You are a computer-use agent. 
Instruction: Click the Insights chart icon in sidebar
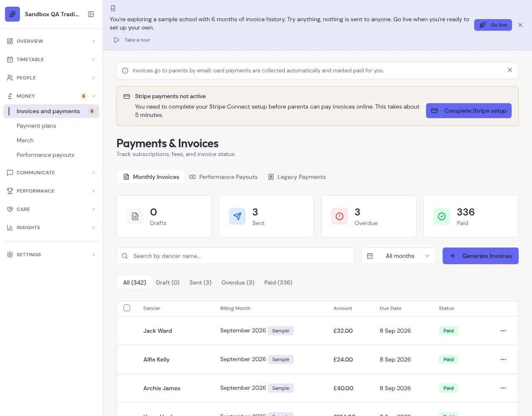click(10, 228)
